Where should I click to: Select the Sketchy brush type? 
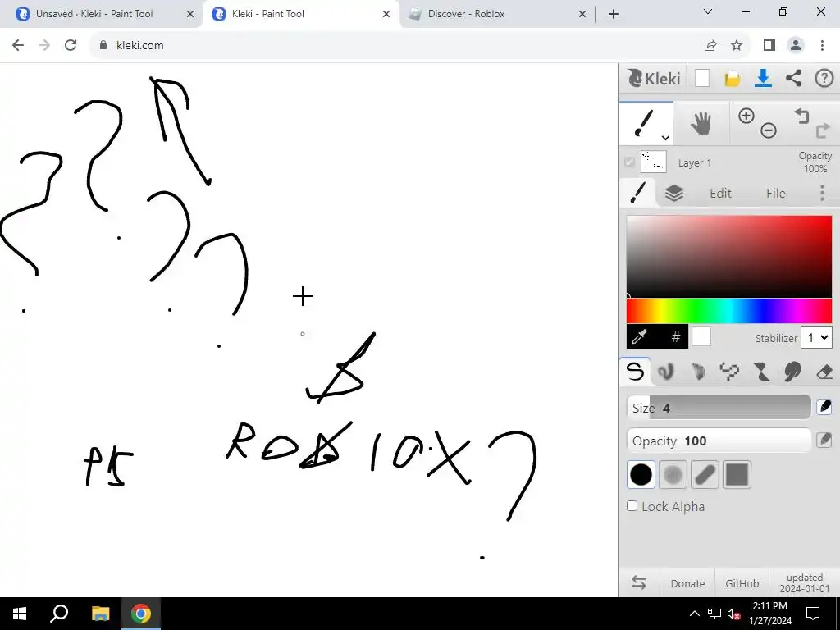tap(698, 372)
